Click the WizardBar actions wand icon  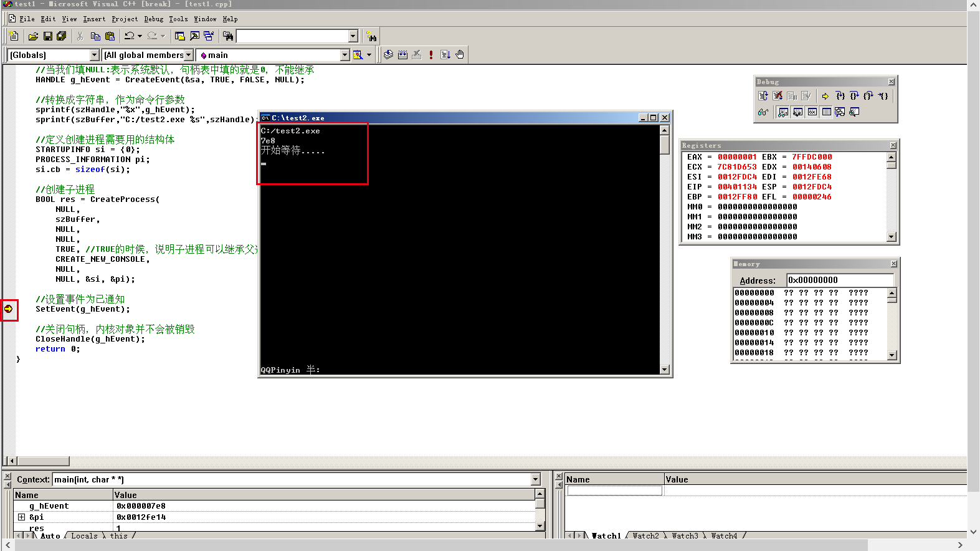click(358, 55)
